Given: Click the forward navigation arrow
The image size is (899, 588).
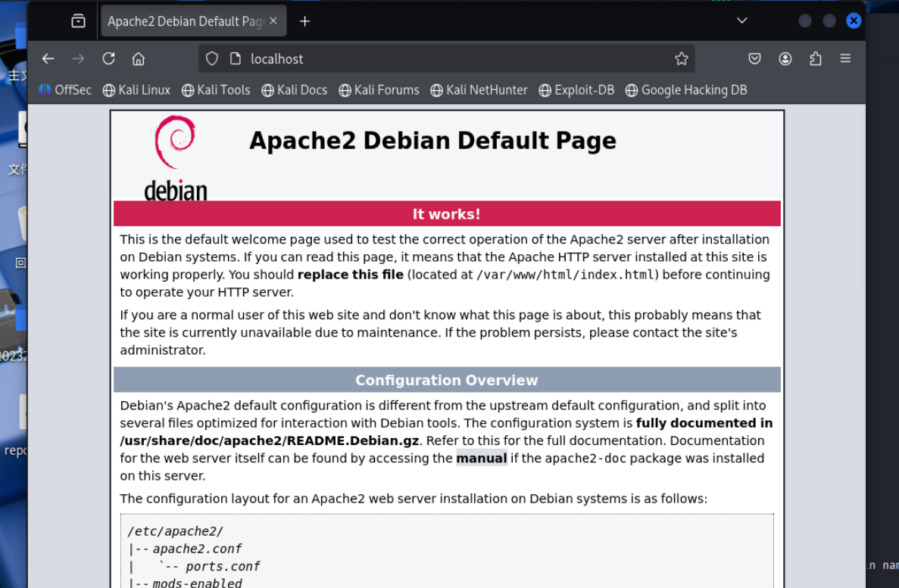Looking at the screenshot, I should click(78, 58).
